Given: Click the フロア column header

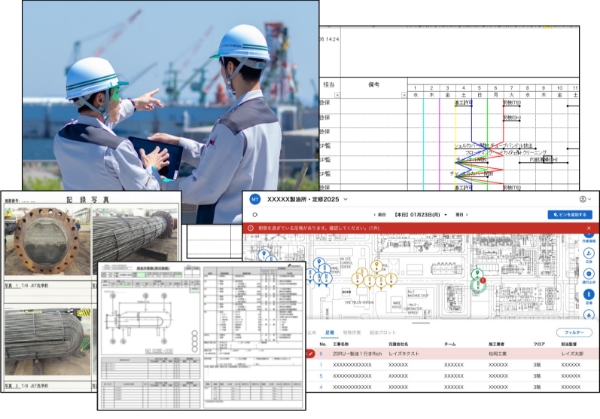Looking at the screenshot, I should tap(539, 344).
